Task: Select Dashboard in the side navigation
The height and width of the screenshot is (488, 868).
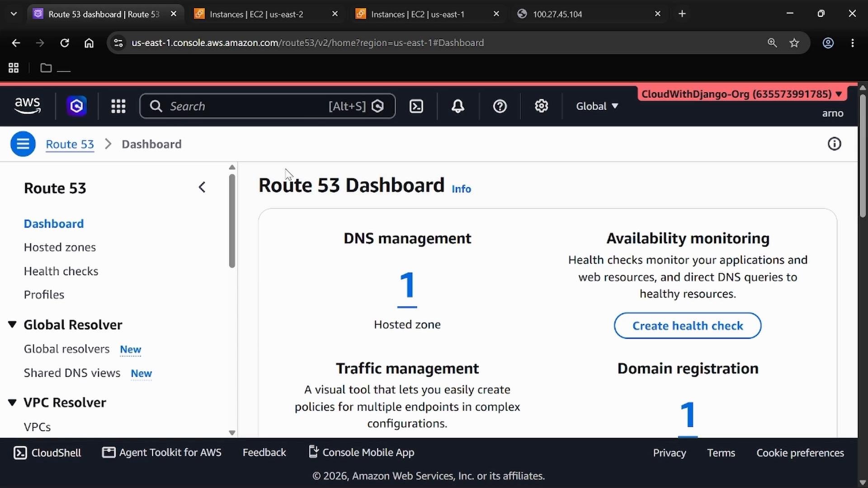Action: (54, 224)
